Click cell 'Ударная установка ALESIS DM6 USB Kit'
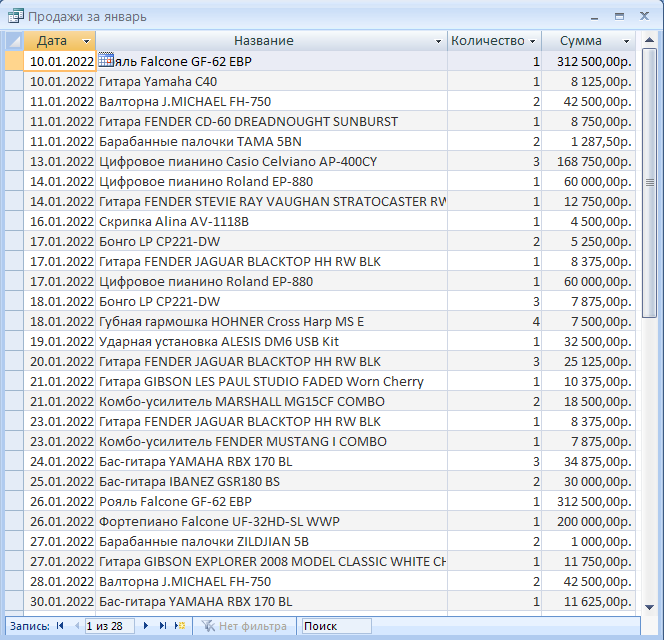The image size is (664, 640). [x=271, y=341]
